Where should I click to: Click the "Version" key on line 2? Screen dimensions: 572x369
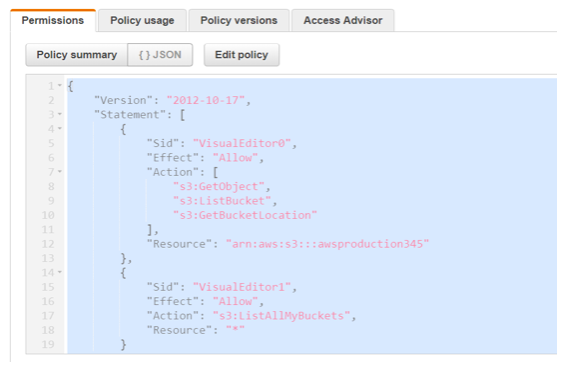tap(123, 100)
